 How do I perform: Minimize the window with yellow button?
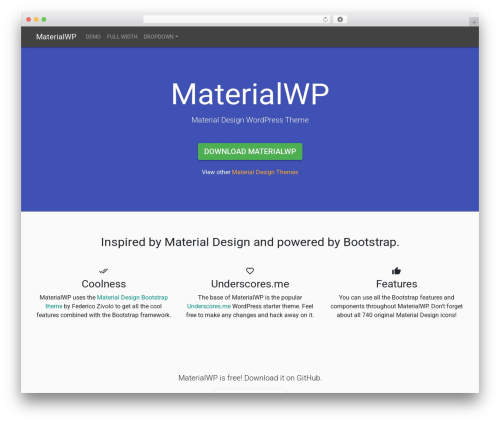[36, 19]
